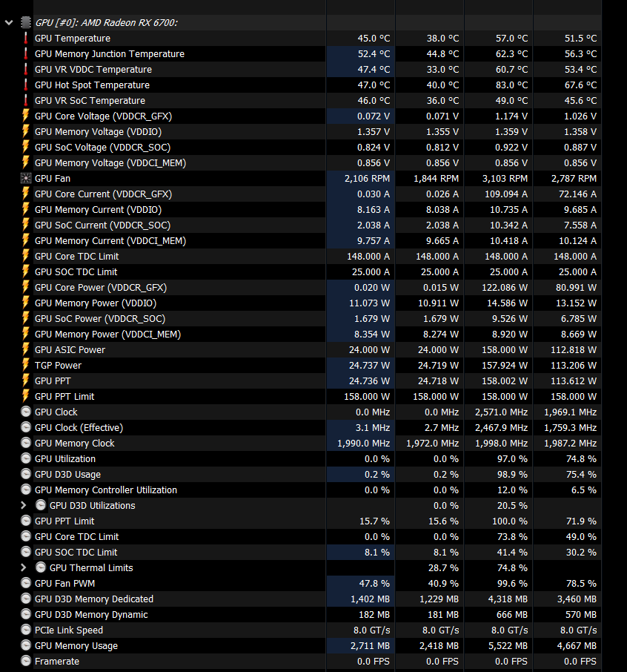Click lightning icon for GPU Core Voltage (VDDCR_GFX)
The image size is (627, 672).
tap(26, 116)
